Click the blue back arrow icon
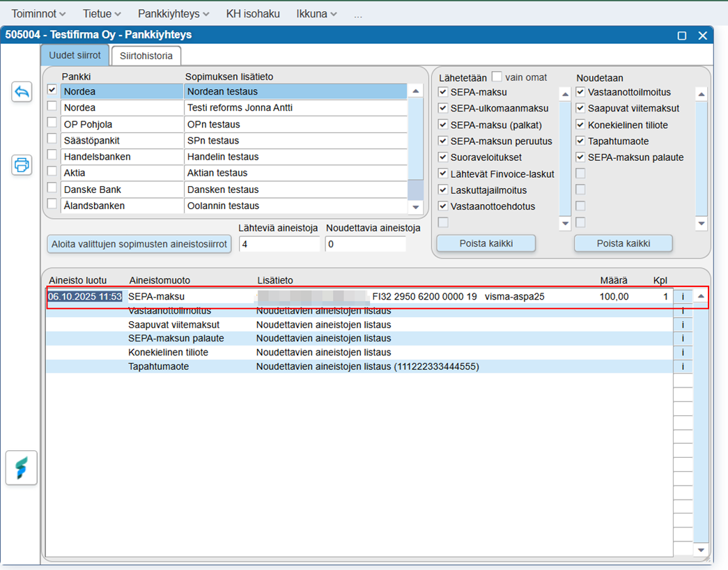The height and width of the screenshot is (570, 728). 22,92
